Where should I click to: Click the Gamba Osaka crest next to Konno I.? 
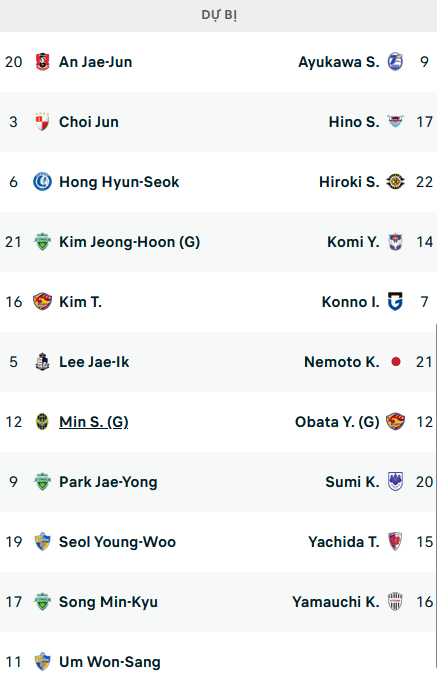click(x=395, y=302)
